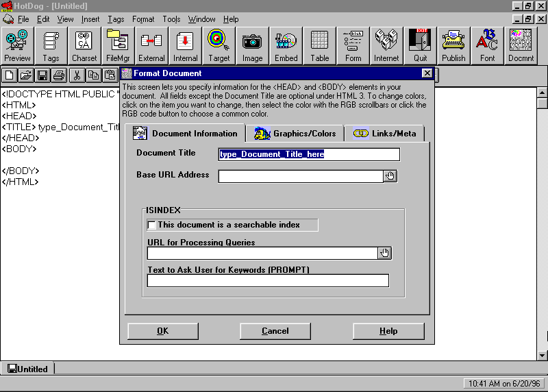Viewport: 548px width, 392px height.
Task: Click the PROMPT keywords text field
Action: [268, 280]
